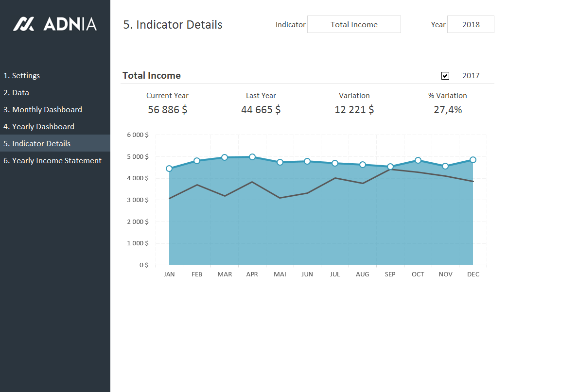The width and height of the screenshot is (578, 392).
Task: Click the OCT data point marker
Action: pyautogui.click(x=418, y=160)
